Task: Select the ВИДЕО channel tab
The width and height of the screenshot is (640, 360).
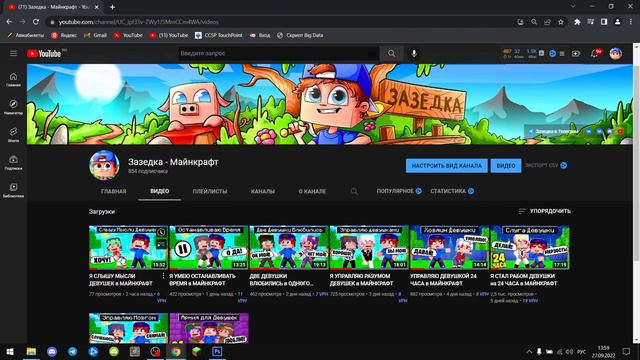Action: pos(160,191)
